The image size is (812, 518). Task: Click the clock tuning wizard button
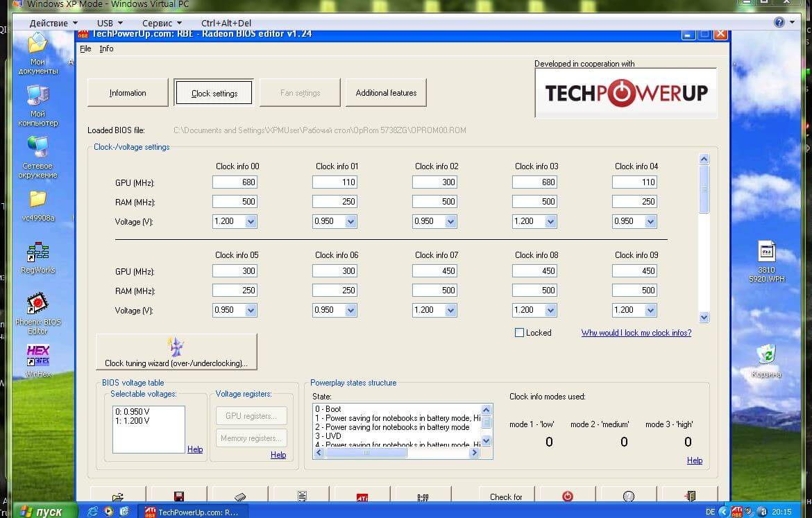click(176, 352)
